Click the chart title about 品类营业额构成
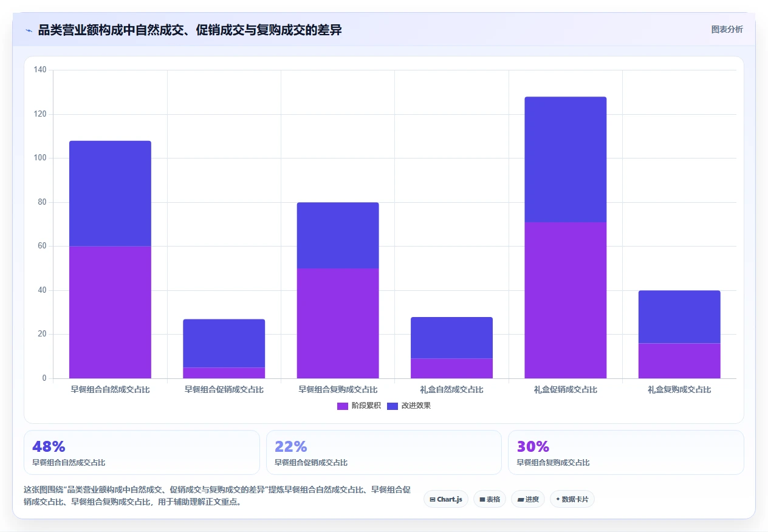 click(x=190, y=30)
